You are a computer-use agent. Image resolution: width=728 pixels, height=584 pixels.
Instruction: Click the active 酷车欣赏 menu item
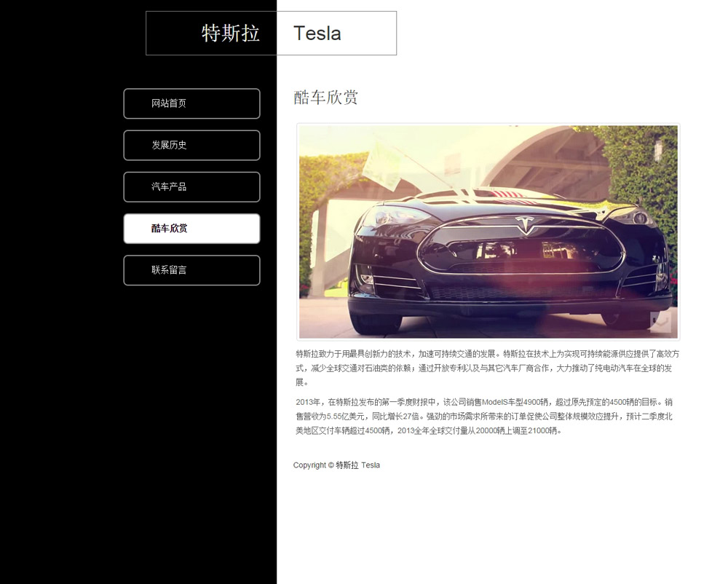coord(191,229)
